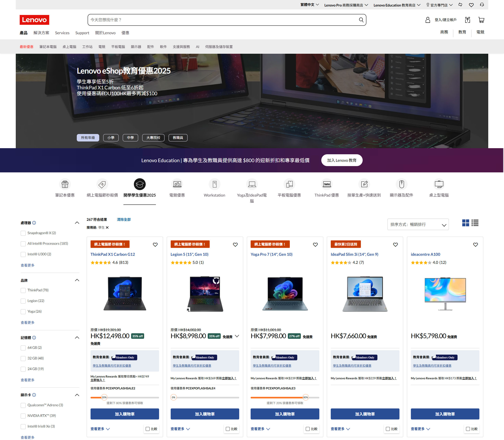Select the 網上電腦節秒殺價 tag icon
Screen dimensions: 504x440
[102, 184]
